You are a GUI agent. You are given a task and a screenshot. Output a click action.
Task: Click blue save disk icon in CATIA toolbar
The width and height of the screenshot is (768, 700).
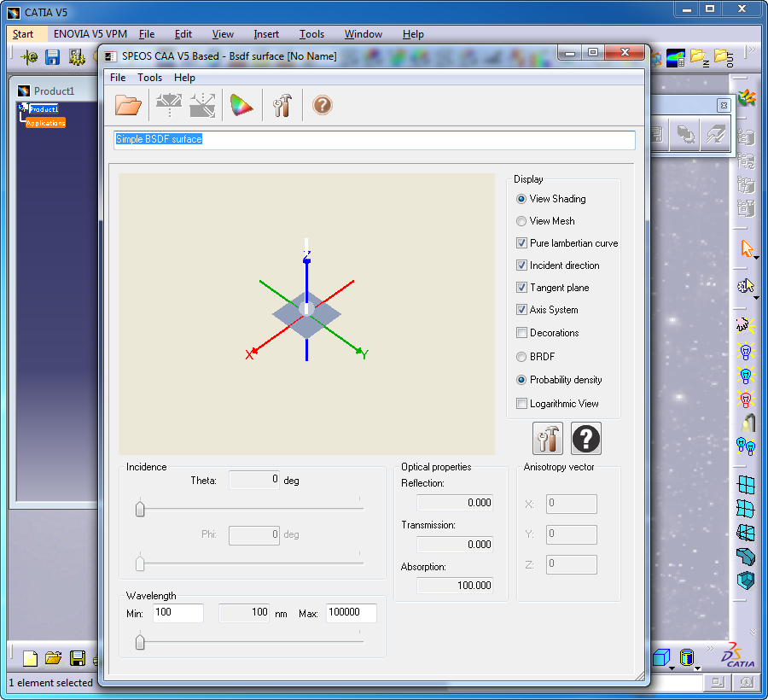tap(52, 57)
